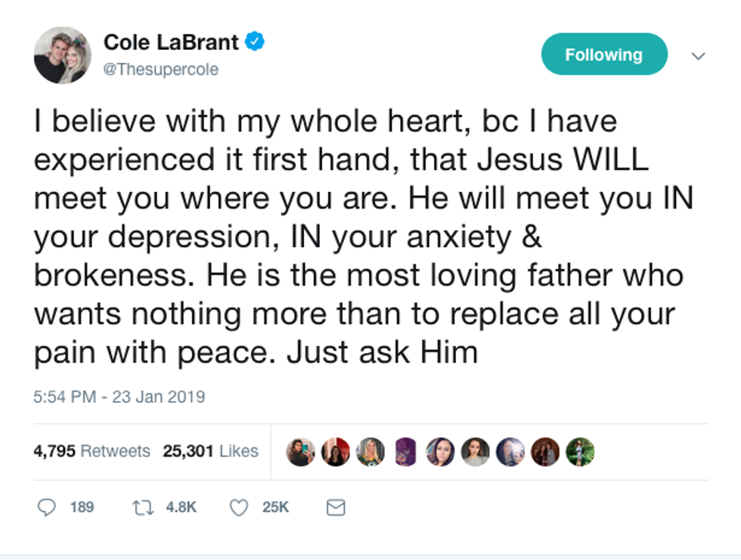This screenshot has height=560, width=741.
Task: Click the blue verified badge
Action: [256, 42]
